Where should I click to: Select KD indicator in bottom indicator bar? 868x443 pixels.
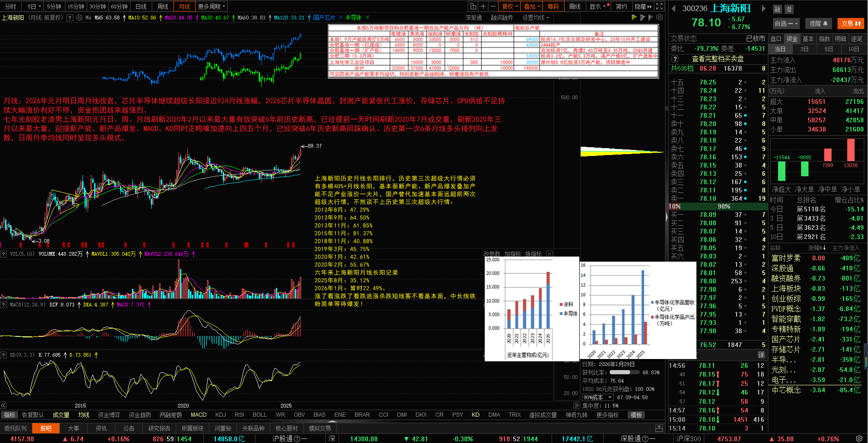(x=476, y=415)
